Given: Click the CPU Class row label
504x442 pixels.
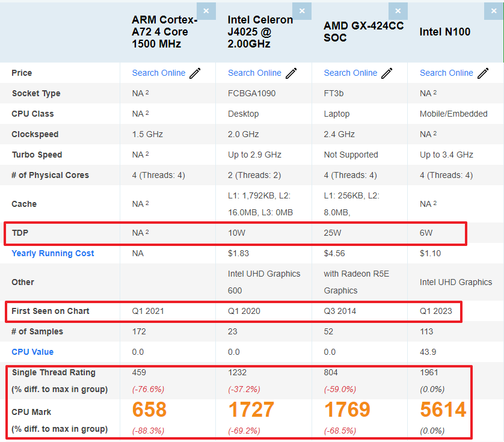Looking at the screenshot, I should [32, 114].
